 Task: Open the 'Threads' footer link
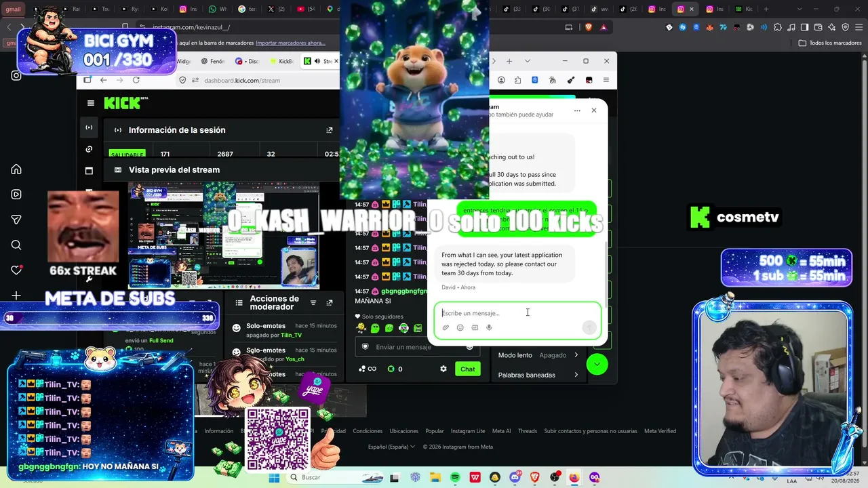(528, 431)
